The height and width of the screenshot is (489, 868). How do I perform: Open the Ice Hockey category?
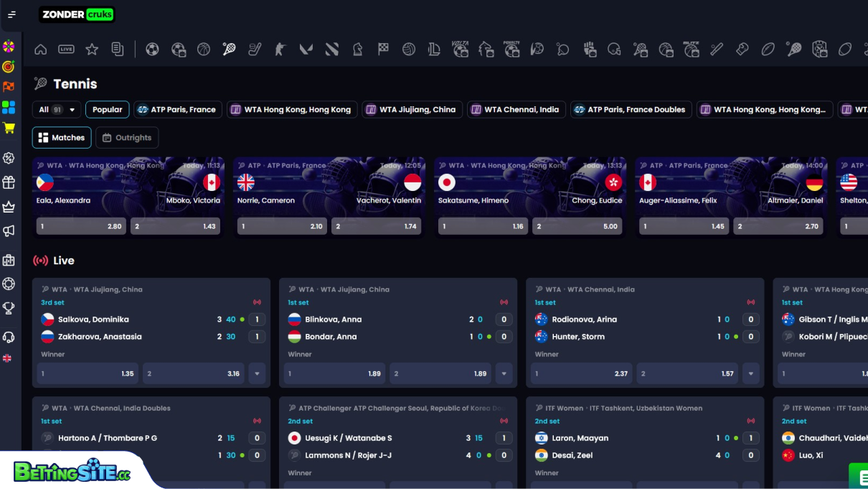(x=255, y=49)
